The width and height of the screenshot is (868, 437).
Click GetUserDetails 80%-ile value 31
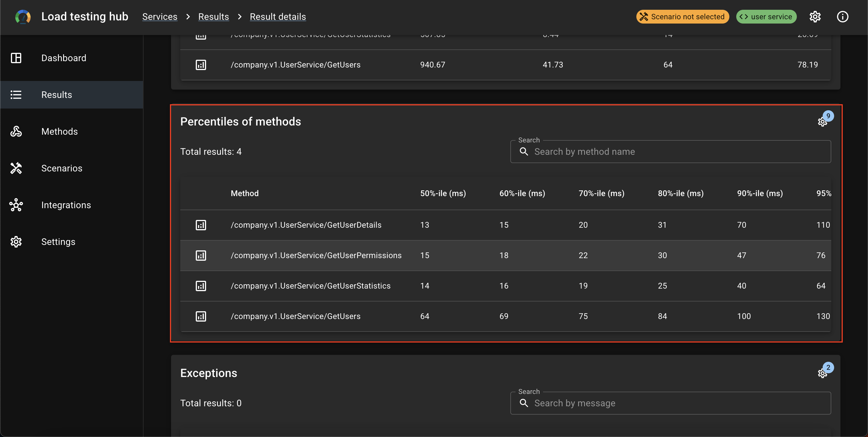click(662, 225)
